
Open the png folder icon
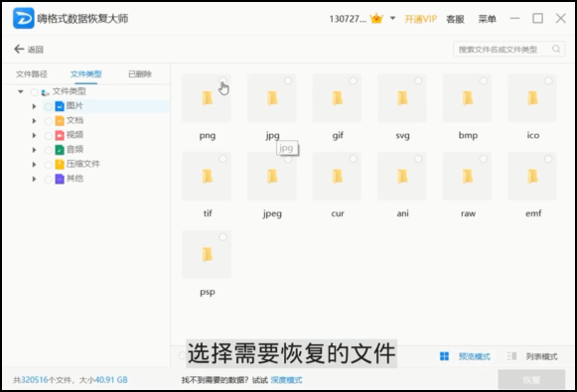tap(208, 98)
